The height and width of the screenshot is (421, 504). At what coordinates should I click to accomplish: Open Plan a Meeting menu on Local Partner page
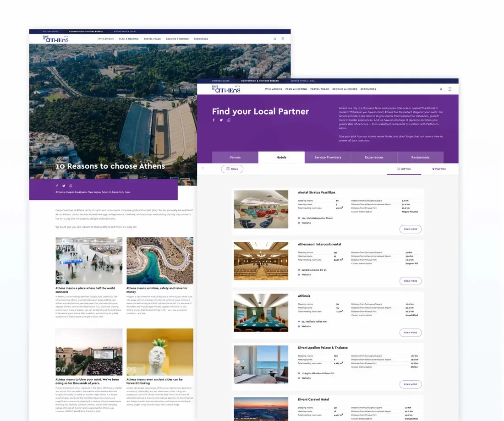[296, 89]
